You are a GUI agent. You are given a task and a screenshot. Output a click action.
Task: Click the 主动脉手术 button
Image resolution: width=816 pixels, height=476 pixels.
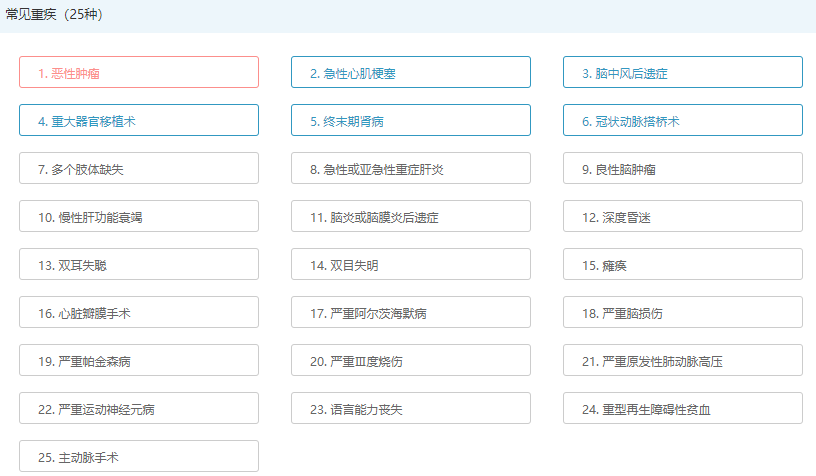138,457
